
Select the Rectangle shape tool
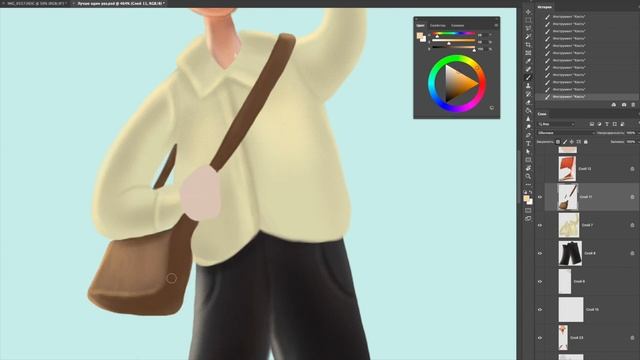coord(528,160)
